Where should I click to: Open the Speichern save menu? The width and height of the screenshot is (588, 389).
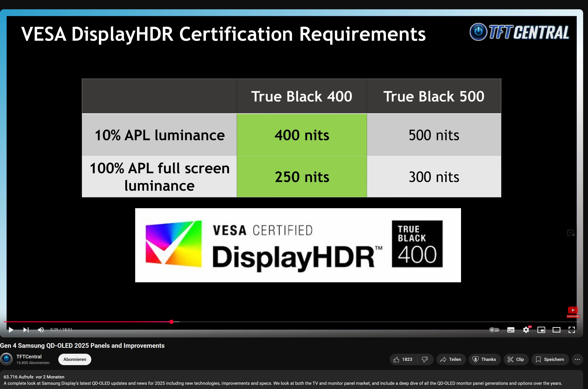(x=550, y=359)
